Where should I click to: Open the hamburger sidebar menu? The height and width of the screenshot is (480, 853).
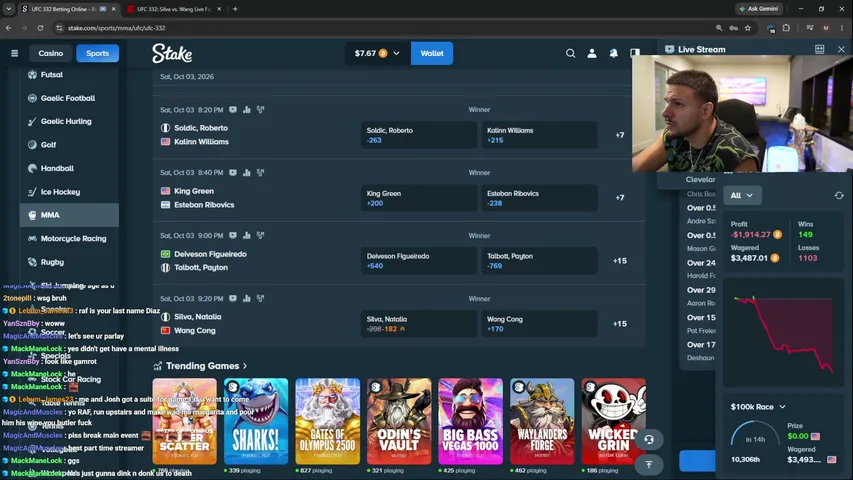(15, 53)
